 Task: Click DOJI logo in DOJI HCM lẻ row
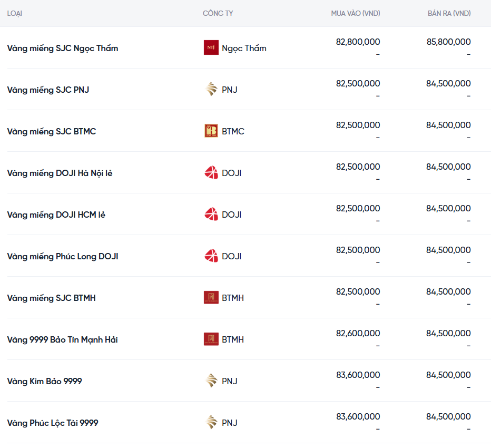[211, 215]
